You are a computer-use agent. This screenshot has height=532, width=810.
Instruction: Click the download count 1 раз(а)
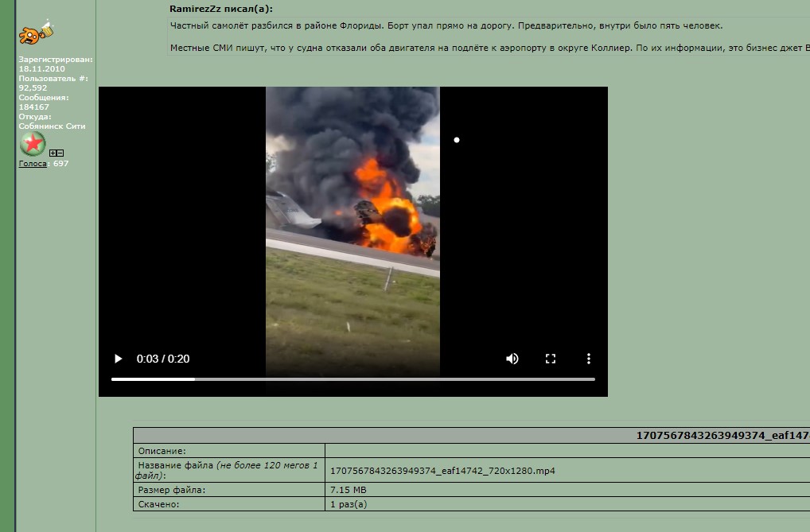tap(349, 504)
